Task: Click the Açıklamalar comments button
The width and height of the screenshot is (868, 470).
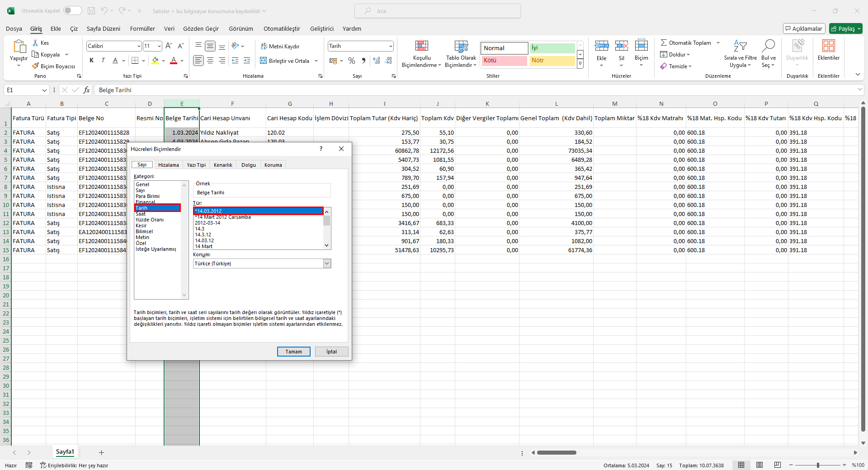Action: (x=804, y=28)
